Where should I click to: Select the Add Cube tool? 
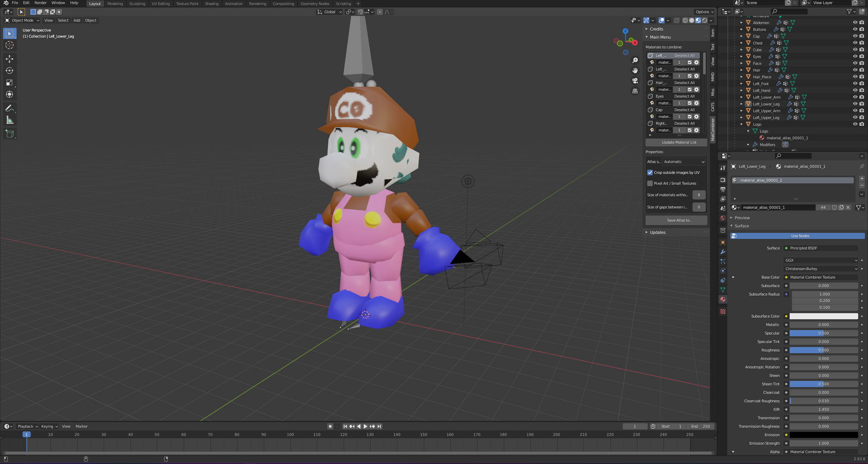coord(9,134)
